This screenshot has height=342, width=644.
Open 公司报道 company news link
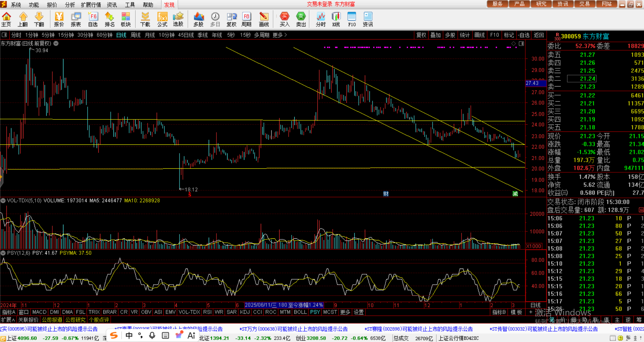52,320
